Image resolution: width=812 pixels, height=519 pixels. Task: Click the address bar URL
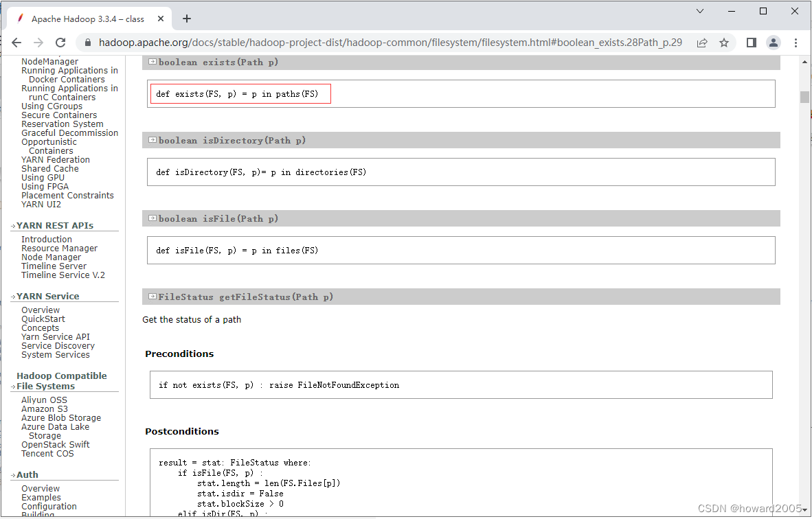pos(390,43)
